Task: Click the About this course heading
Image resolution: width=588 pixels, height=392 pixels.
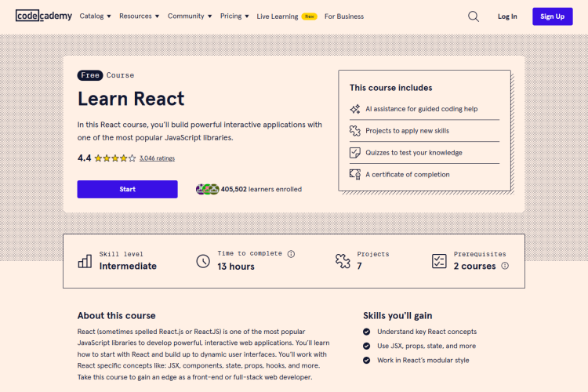Action: [116, 316]
